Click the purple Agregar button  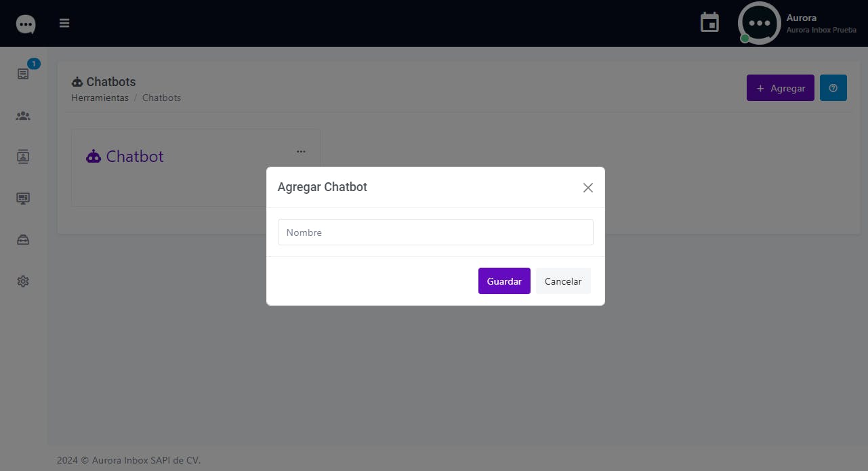coord(781,88)
